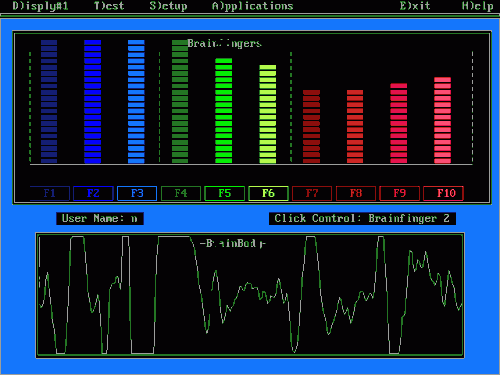500x375 pixels.
Task: Select the F5 brainfinger box
Action: pyautogui.click(x=224, y=193)
